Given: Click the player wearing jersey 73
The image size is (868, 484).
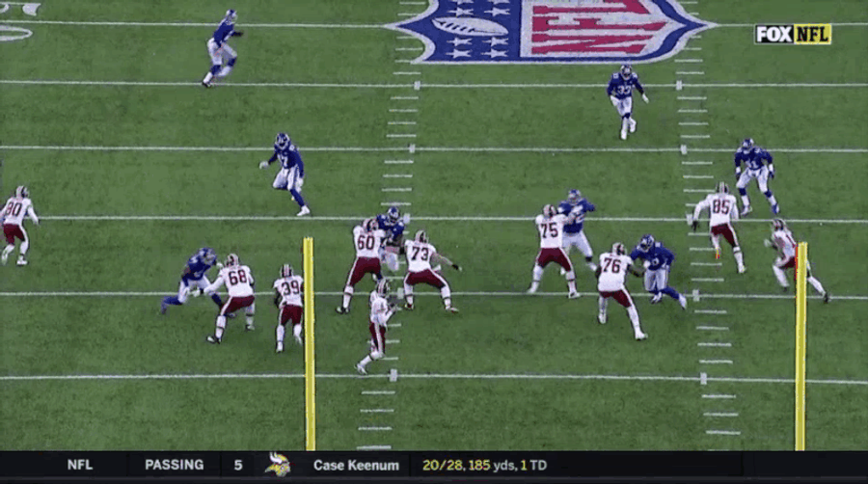Looking at the screenshot, I should pyautogui.click(x=428, y=271).
